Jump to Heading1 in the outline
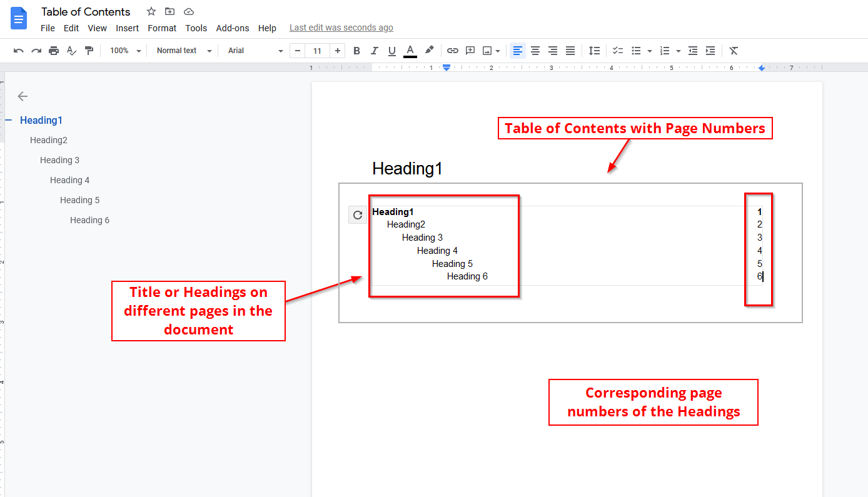This screenshot has height=497, width=868. tap(41, 120)
